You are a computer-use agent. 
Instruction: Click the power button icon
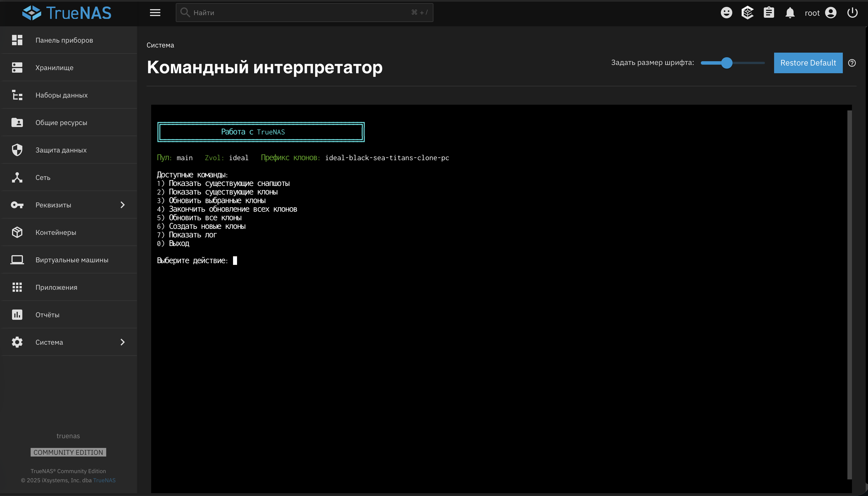(x=852, y=13)
